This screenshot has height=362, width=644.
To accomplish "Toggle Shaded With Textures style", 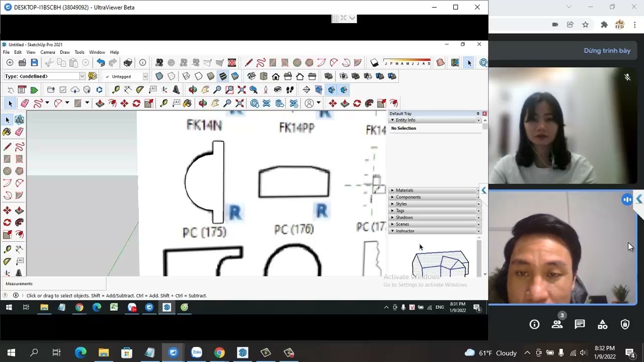I will (222, 76).
